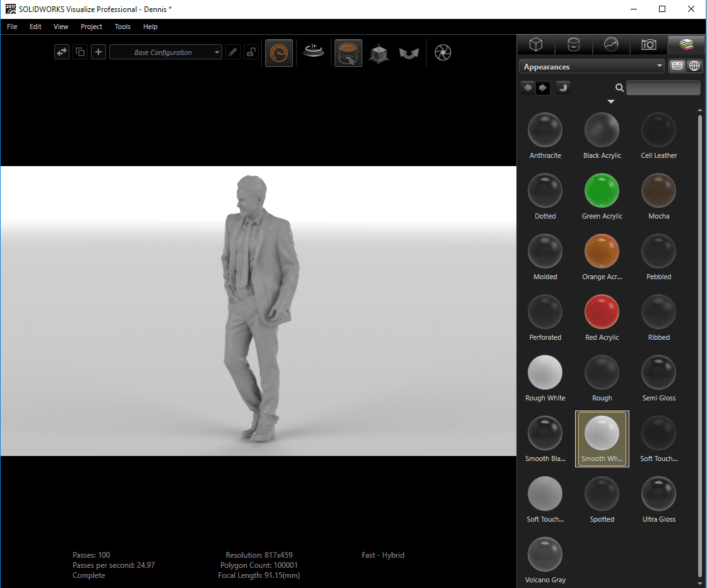Switch to the Cameras tab
Screen dimensions: 707x588
[x=648, y=45]
